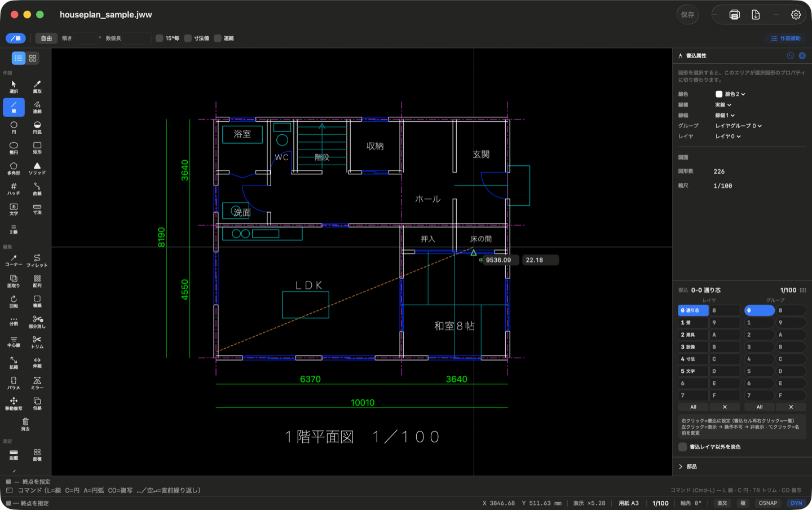
Task: Open the 線色2 line color dropdown
Action: 730,94
